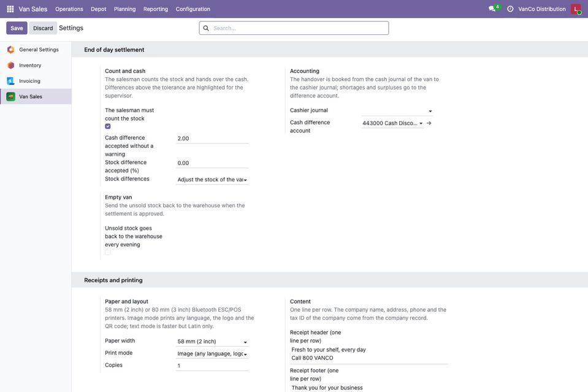Select Inventory label in the sidebar
This screenshot has height=392, width=588.
tap(30, 65)
